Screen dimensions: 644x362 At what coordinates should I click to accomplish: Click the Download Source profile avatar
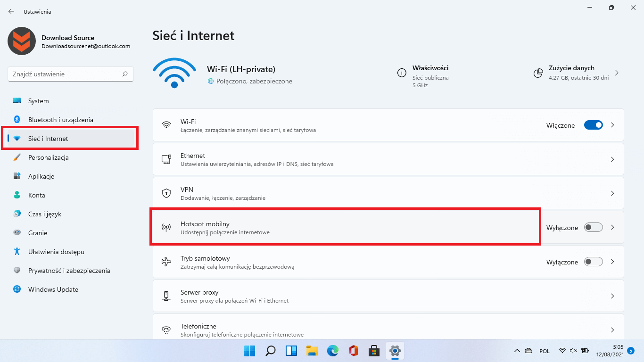coord(22,41)
